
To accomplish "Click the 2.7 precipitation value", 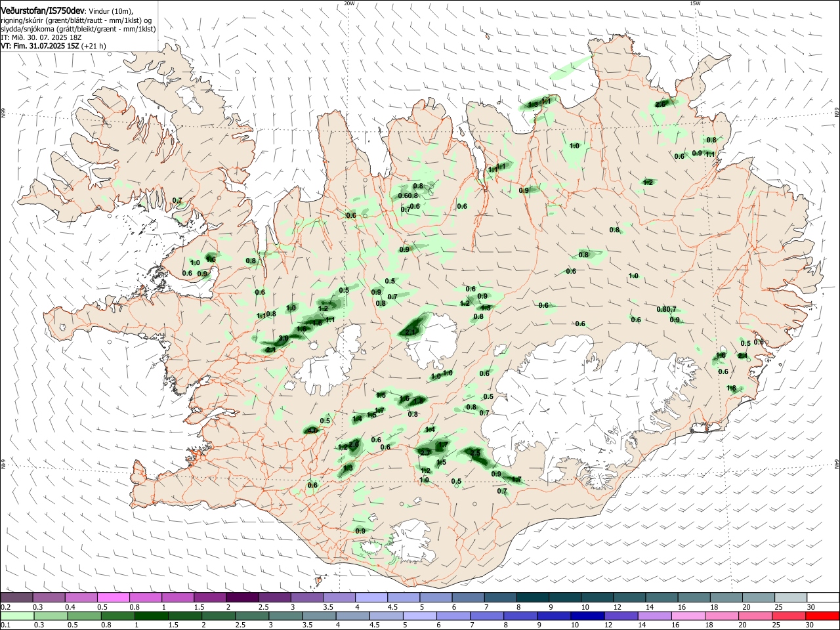I will pos(425,453).
